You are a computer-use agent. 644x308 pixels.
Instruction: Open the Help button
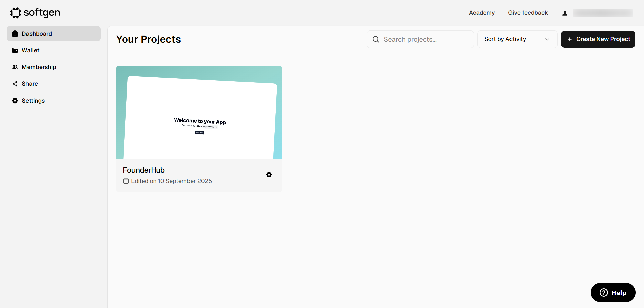613,293
